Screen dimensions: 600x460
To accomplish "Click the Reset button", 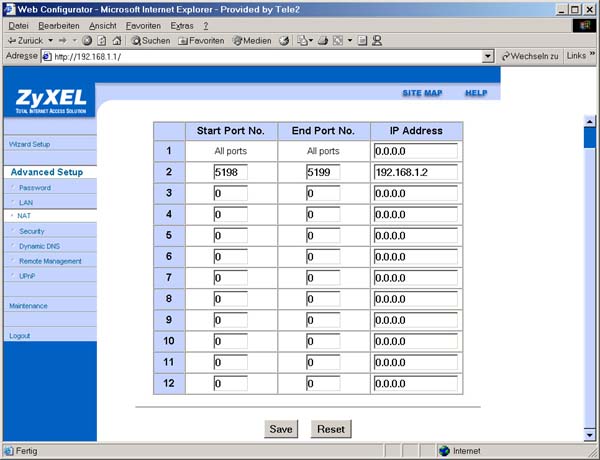I will tap(330, 429).
